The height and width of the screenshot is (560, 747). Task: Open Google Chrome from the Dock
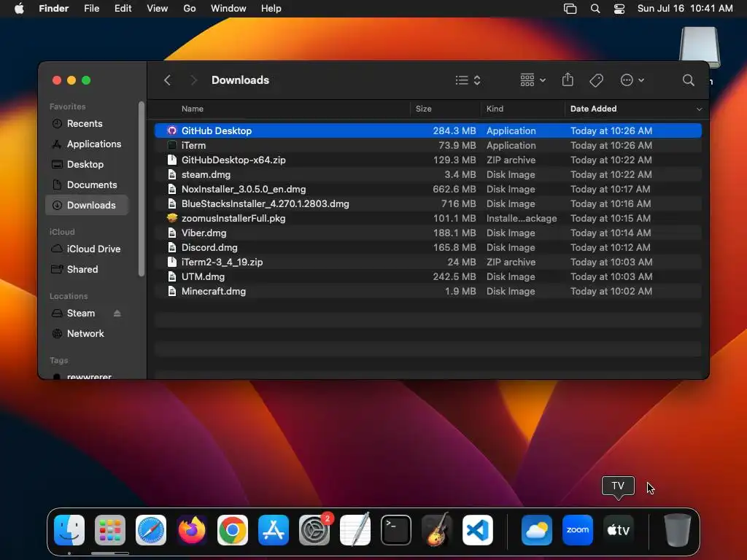click(233, 530)
